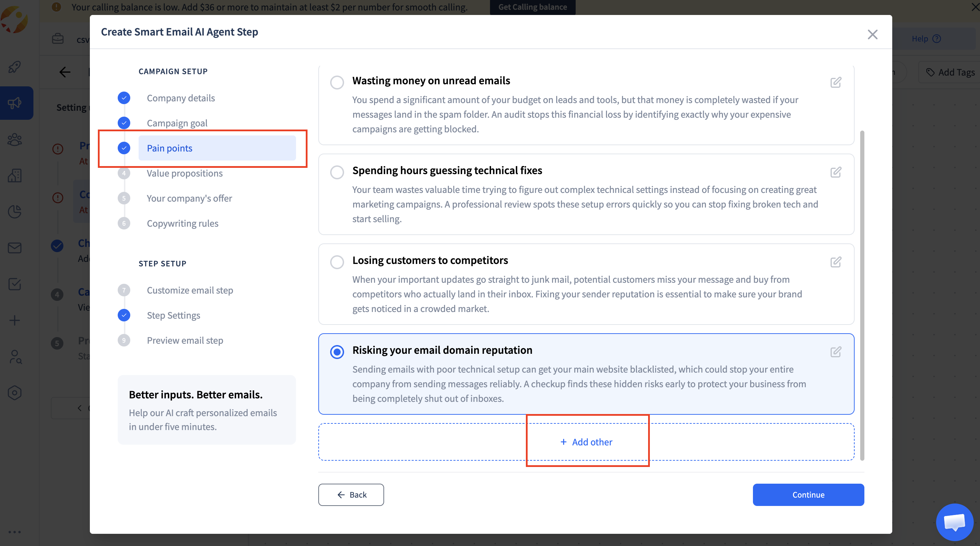Open the live chat bubble

pos(954,522)
